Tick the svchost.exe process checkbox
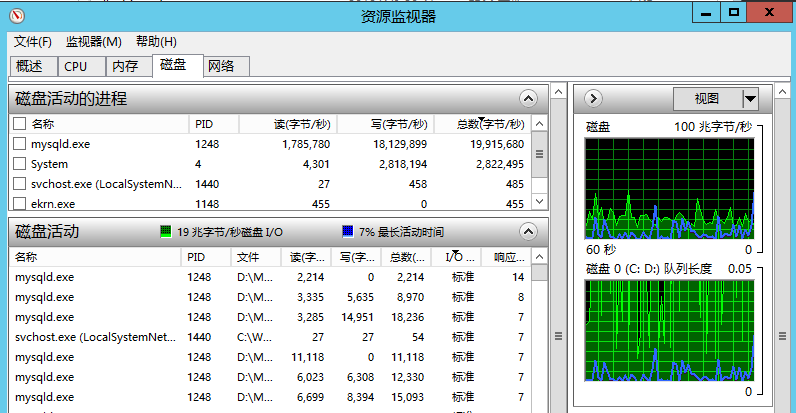 tap(19, 184)
